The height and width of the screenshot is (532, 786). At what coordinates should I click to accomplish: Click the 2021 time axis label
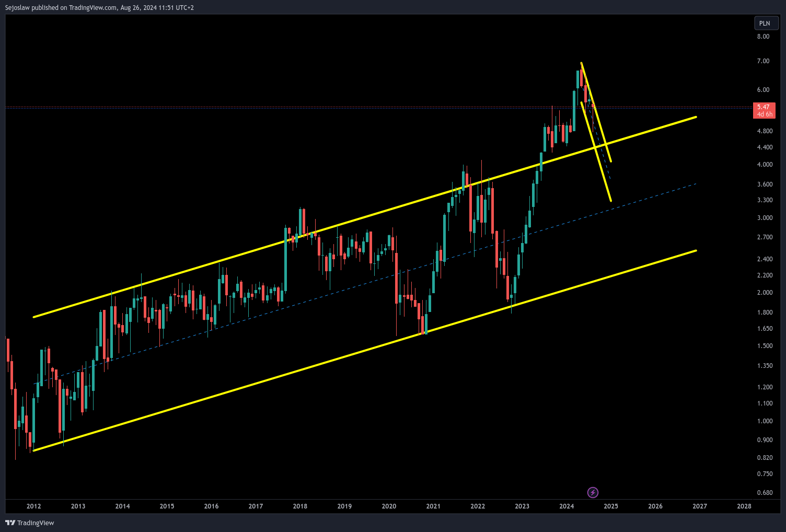(x=433, y=506)
